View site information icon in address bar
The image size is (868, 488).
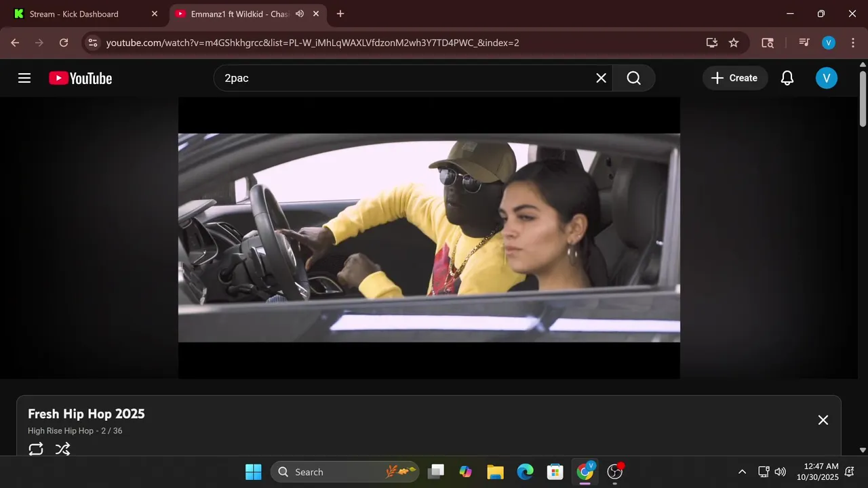pos(93,43)
